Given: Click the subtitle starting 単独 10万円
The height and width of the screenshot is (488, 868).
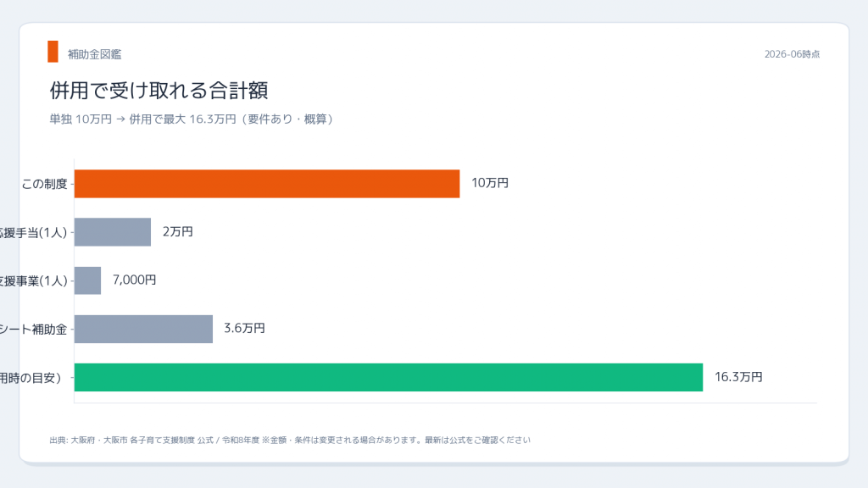Looking at the screenshot, I should [x=192, y=119].
